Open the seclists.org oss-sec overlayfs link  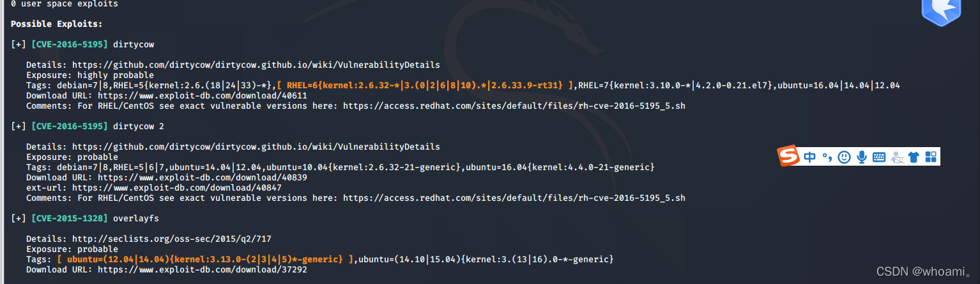point(172,239)
